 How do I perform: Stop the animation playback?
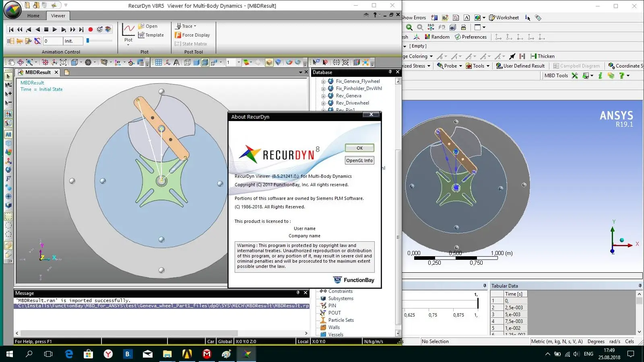point(46,29)
